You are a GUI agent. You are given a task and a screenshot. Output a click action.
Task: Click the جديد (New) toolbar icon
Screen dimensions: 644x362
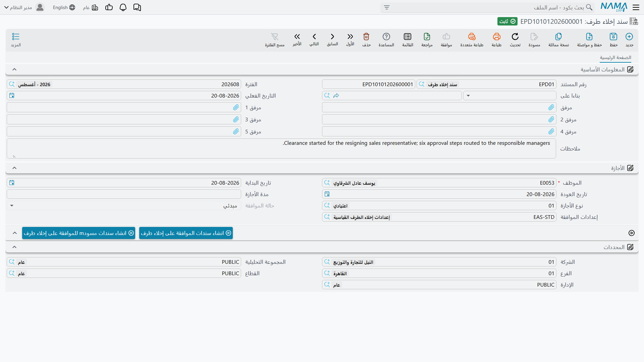629,37
